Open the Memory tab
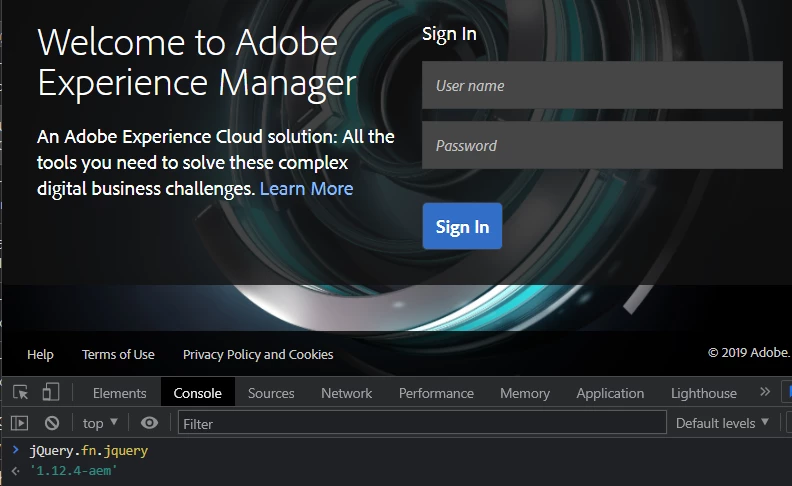This screenshot has height=486, width=792. click(x=525, y=393)
